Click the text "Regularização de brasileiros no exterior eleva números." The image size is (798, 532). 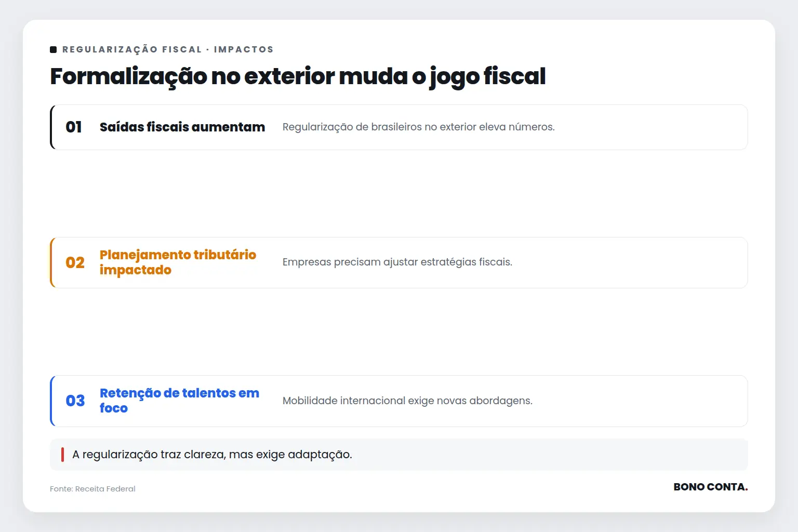[x=419, y=127]
